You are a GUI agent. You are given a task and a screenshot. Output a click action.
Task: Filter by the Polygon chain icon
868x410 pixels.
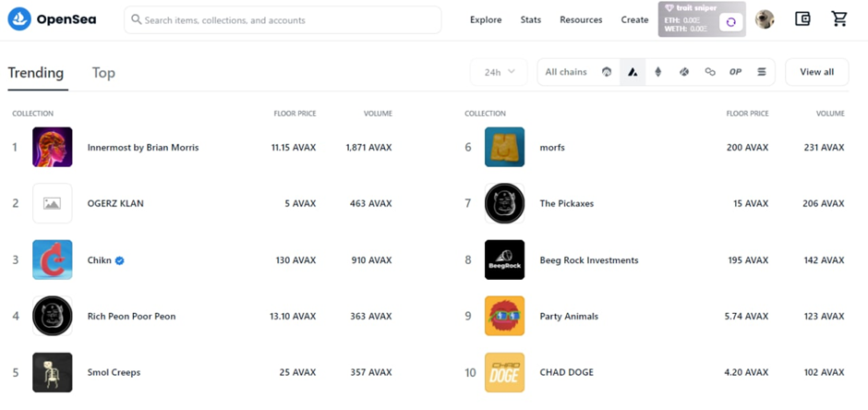click(710, 72)
